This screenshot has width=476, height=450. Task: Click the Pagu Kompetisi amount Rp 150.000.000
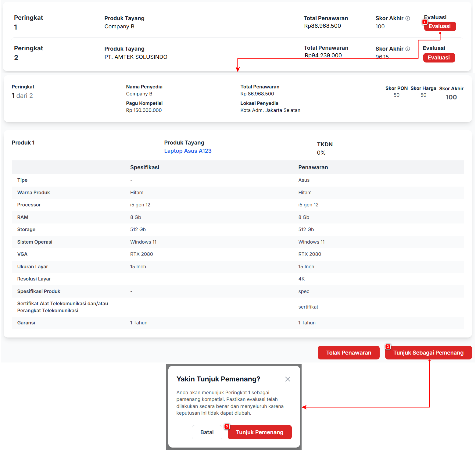[144, 110]
